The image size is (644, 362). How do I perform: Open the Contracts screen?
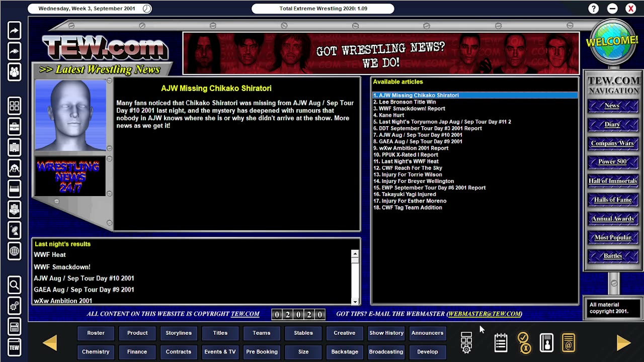(179, 352)
